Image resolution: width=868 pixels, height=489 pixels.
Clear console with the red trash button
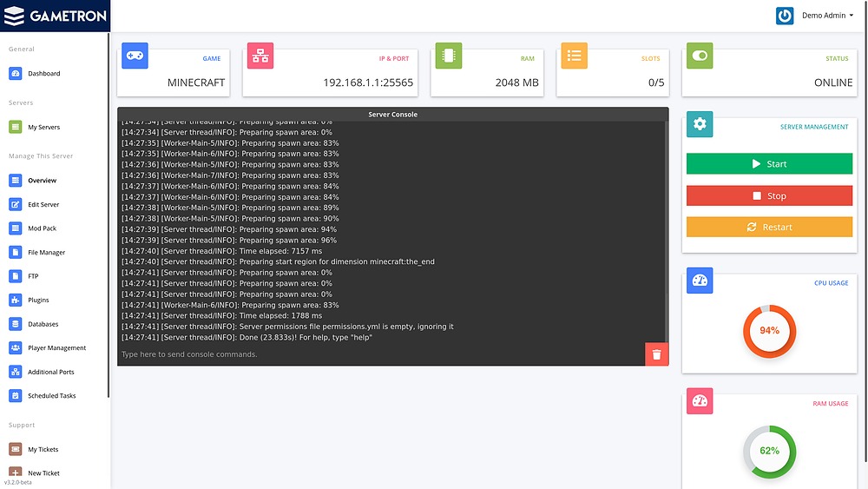point(656,354)
